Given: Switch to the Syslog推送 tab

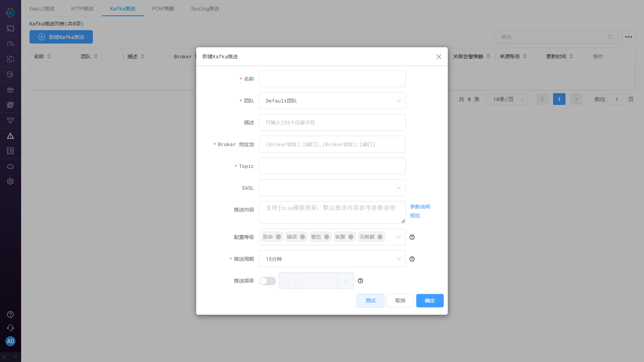Looking at the screenshot, I should point(205,9).
